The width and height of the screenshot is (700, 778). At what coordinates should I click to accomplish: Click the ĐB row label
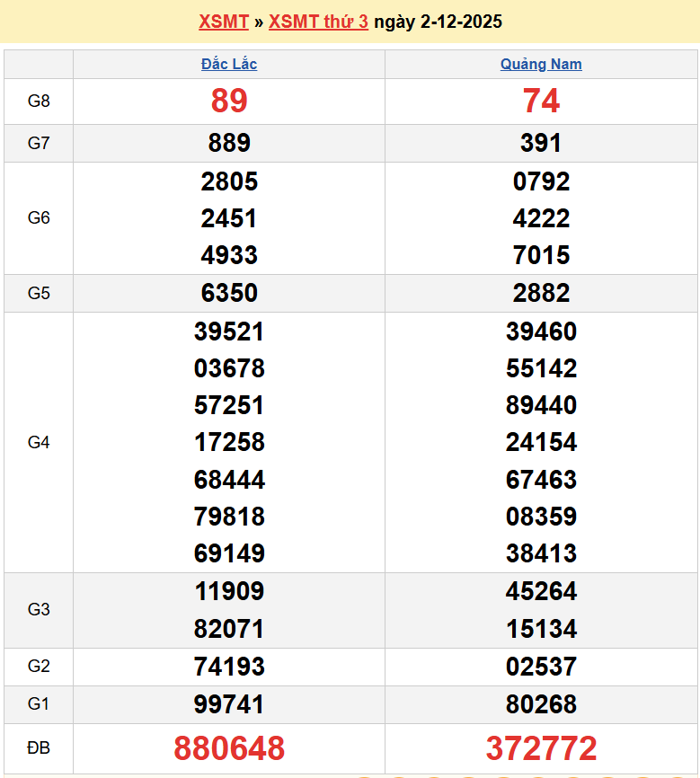(39, 748)
